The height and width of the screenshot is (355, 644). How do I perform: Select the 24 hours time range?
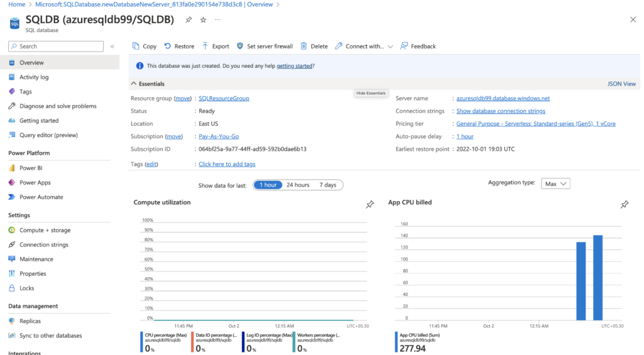tap(297, 185)
